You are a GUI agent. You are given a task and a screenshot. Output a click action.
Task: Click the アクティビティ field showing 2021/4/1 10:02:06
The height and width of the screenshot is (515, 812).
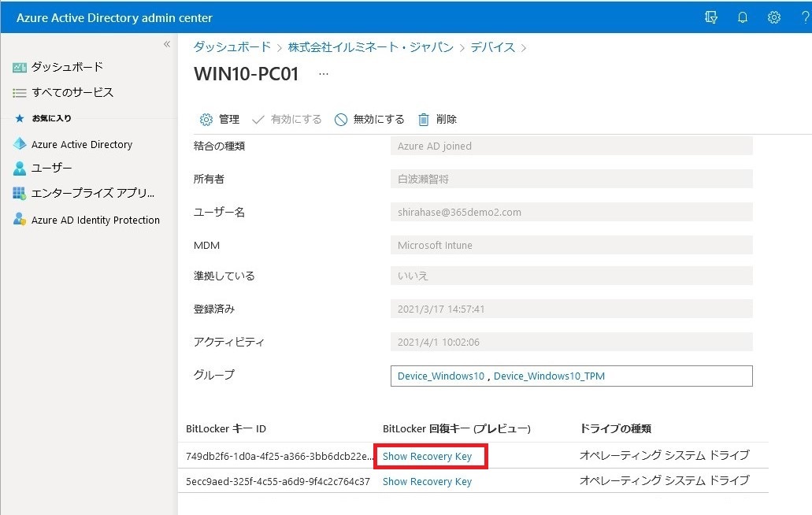click(x=571, y=342)
